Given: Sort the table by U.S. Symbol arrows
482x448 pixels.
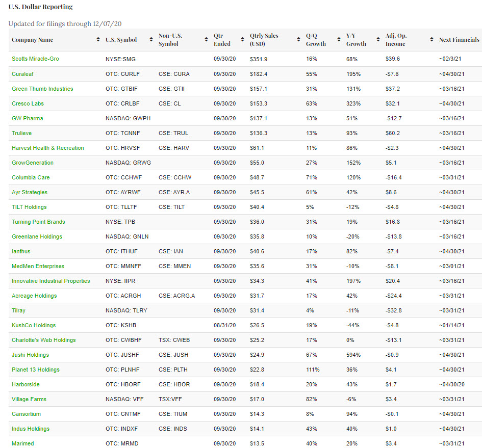Looking at the screenshot, I should click(151, 40).
